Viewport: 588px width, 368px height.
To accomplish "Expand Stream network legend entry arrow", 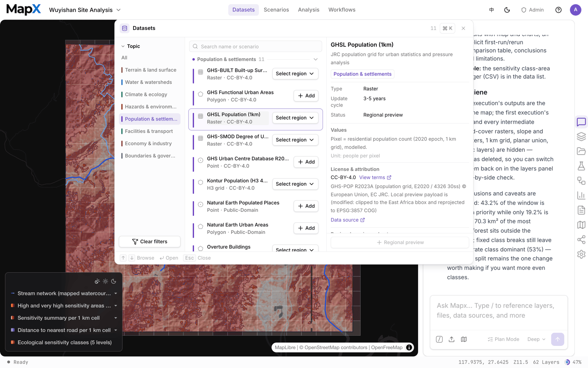I will pyautogui.click(x=116, y=294).
